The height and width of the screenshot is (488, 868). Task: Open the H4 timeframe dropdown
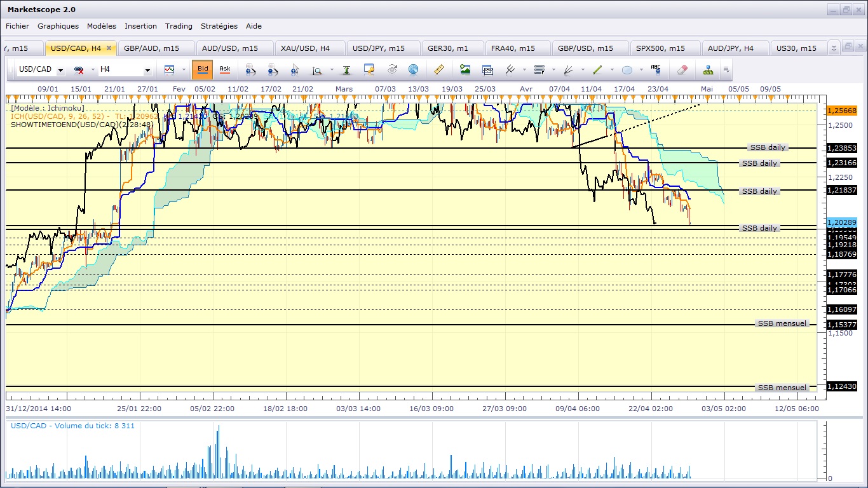click(x=147, y=70)
